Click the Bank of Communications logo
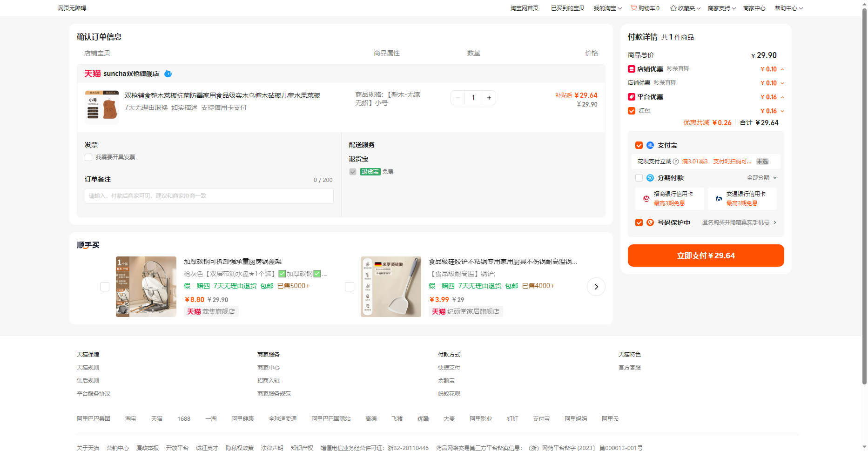868x451 pixels. [719, 199]
